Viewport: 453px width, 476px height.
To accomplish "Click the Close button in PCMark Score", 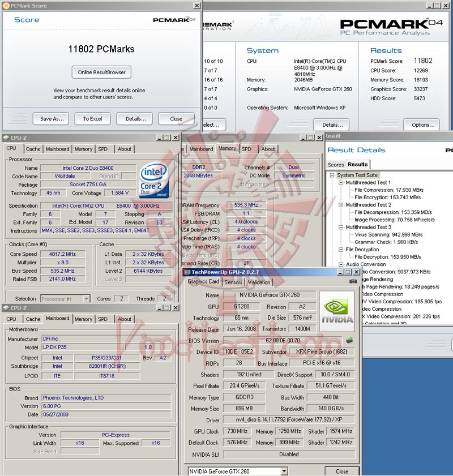I will [176, 119].
